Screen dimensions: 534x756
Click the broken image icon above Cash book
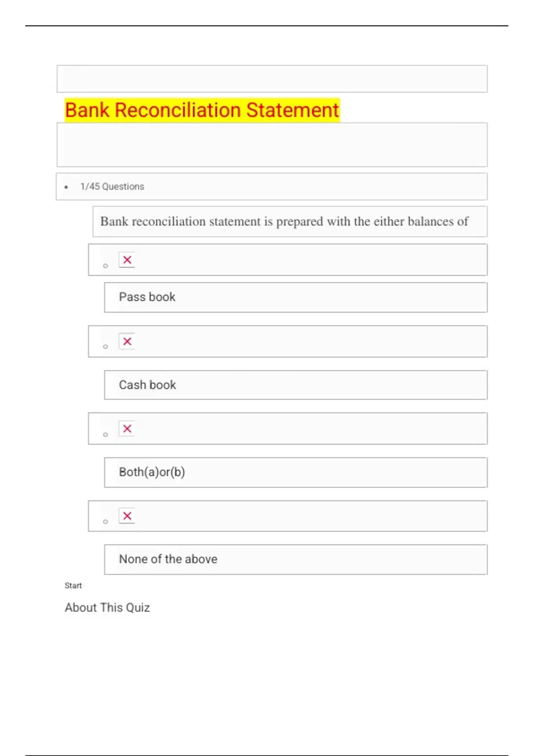(x=127, y=342)
